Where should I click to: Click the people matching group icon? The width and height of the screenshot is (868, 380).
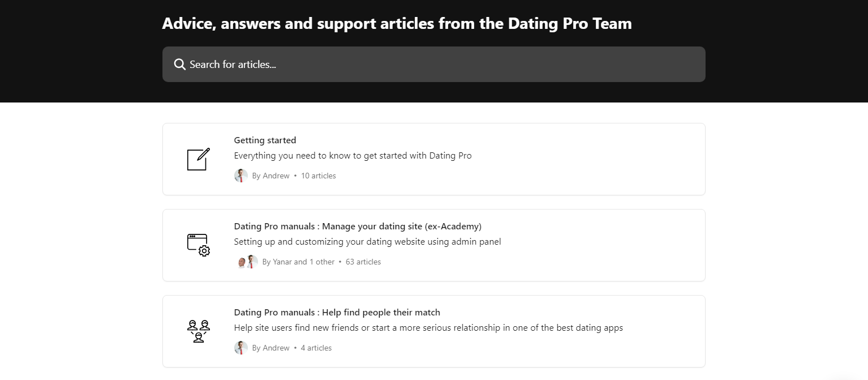[199, 331]
